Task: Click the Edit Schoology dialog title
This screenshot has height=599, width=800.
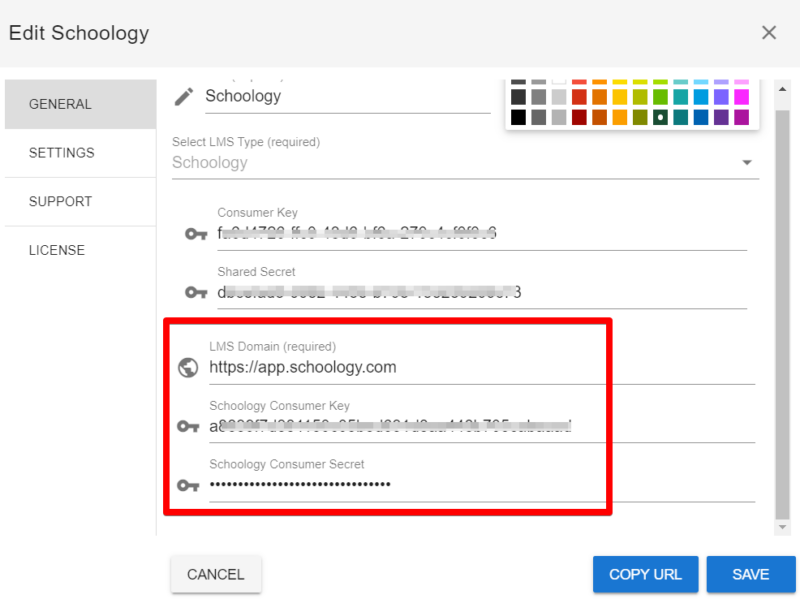Action: (x=79, y=33)
